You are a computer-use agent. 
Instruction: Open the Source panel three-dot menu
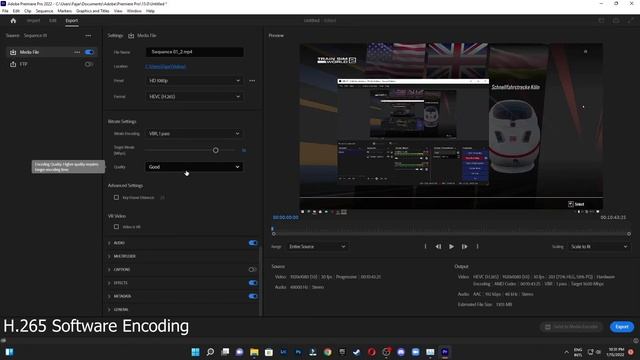88,36
